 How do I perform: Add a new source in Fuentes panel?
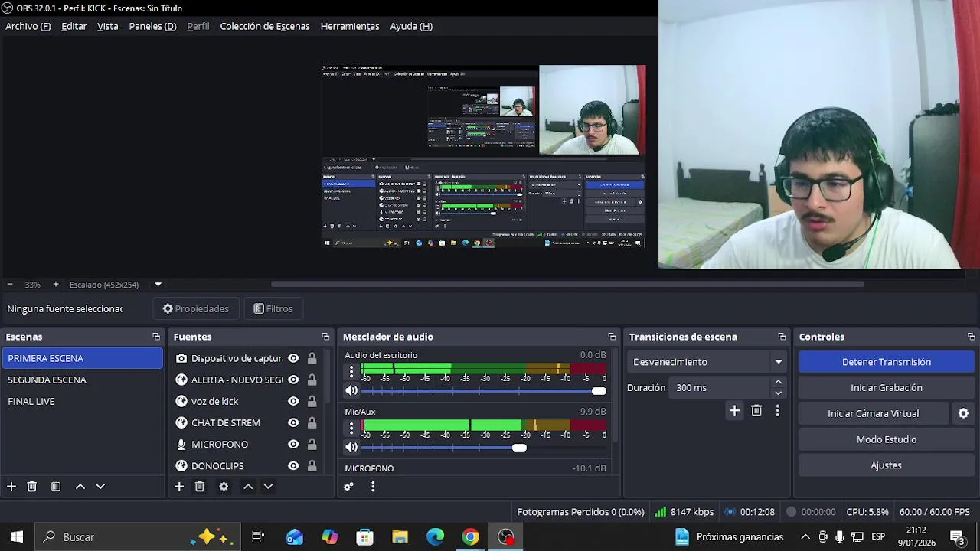tap(179, 487)
